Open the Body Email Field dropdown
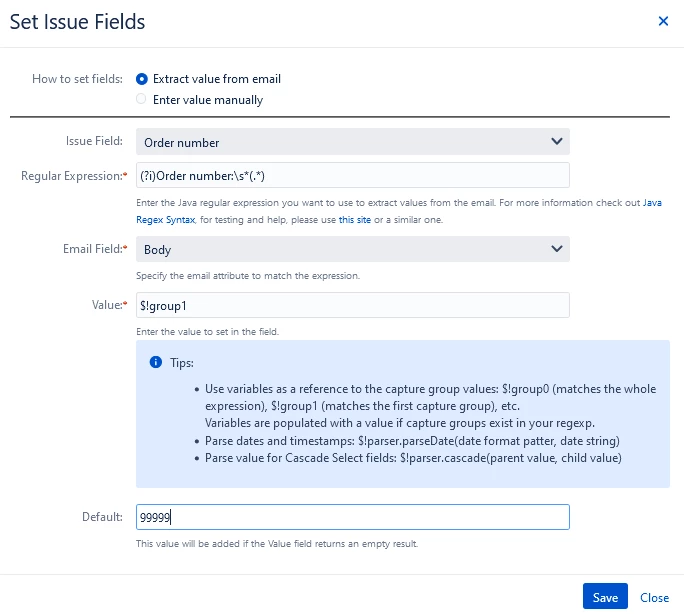Viewport: 684px width, 614px height. 352,249
